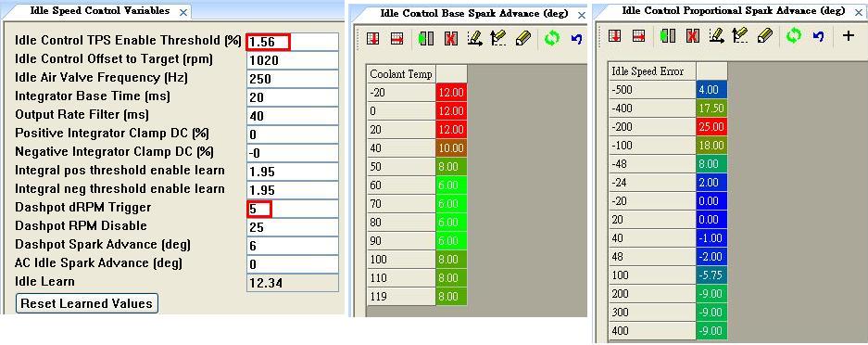Click the add-column-right icon in Proportional Spark Advance toolbar

tap(639, 36)
